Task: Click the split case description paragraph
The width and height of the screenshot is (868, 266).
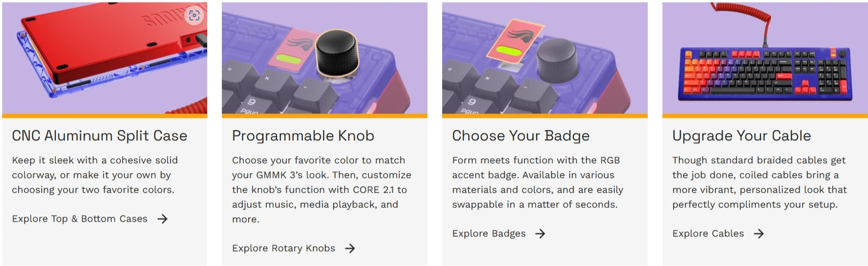Action: point(95,175)
